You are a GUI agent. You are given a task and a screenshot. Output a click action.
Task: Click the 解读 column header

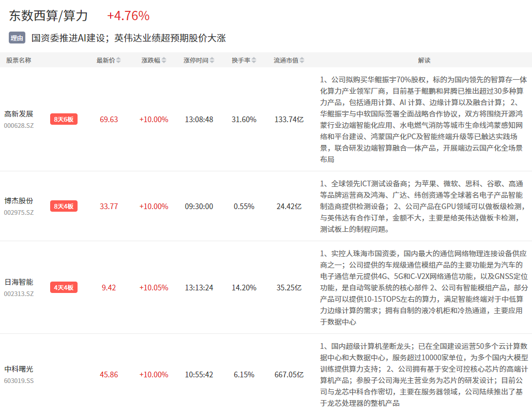[424, 61]
